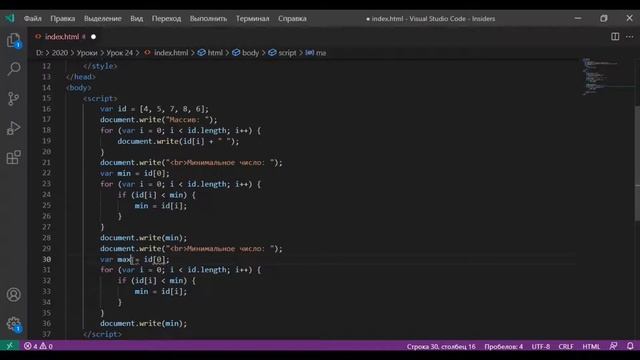Open the Терминал menu
The width and height of the screenshot is (640, 360).
252,19
